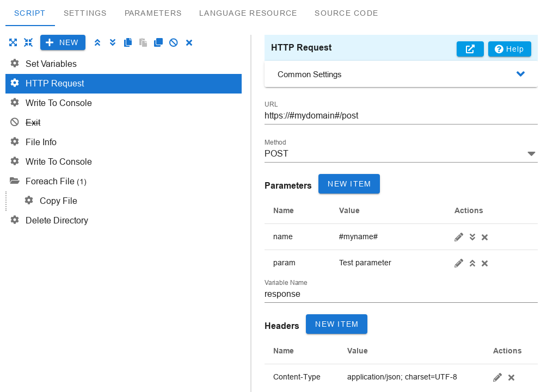Collapse all script items icon
547x392 pixels.
click(x=28, y=42)
